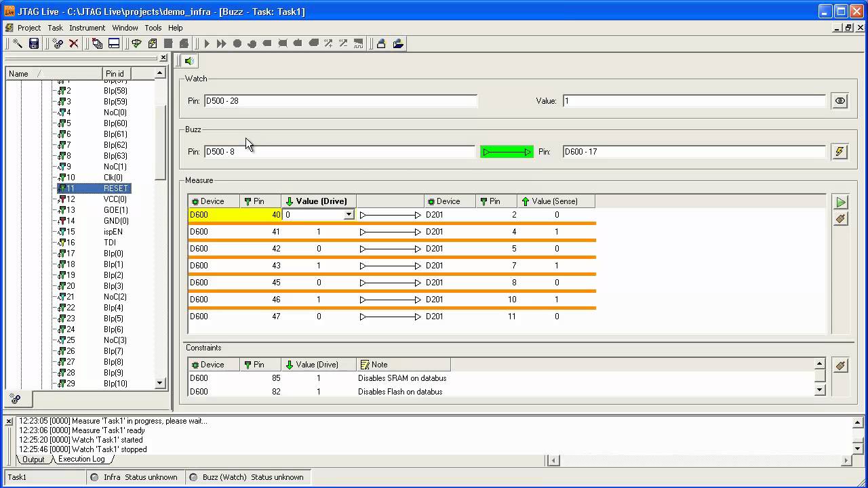Clear Measure rows with the eraser icon
This screenshot has width=868, height=488.
tap(840, 219)
